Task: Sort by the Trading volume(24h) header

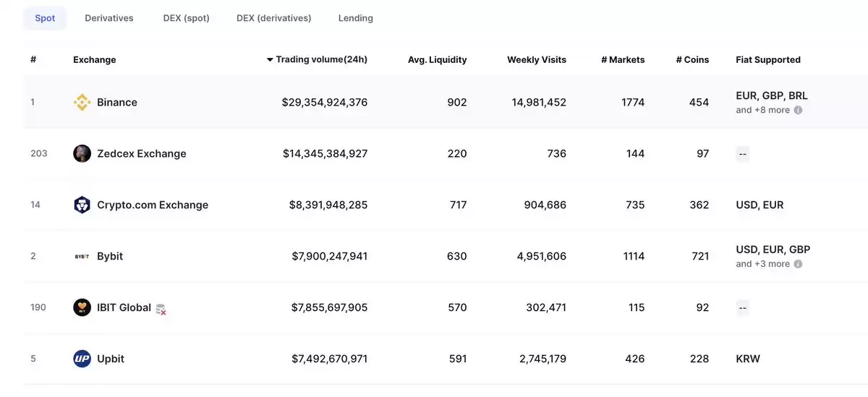Action: pos(322,59)
